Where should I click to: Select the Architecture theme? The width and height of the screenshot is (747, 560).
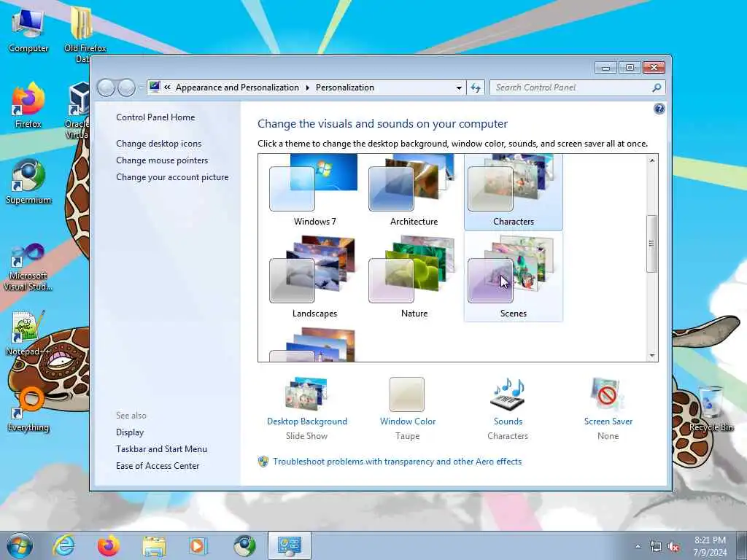tap(414, 192)
